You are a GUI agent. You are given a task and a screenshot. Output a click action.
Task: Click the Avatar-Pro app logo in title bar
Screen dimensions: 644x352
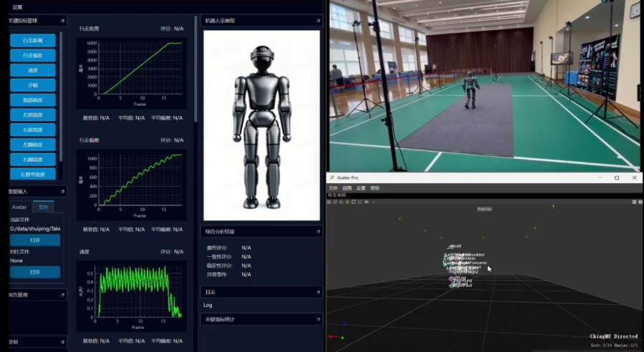(x=332, y=178)
